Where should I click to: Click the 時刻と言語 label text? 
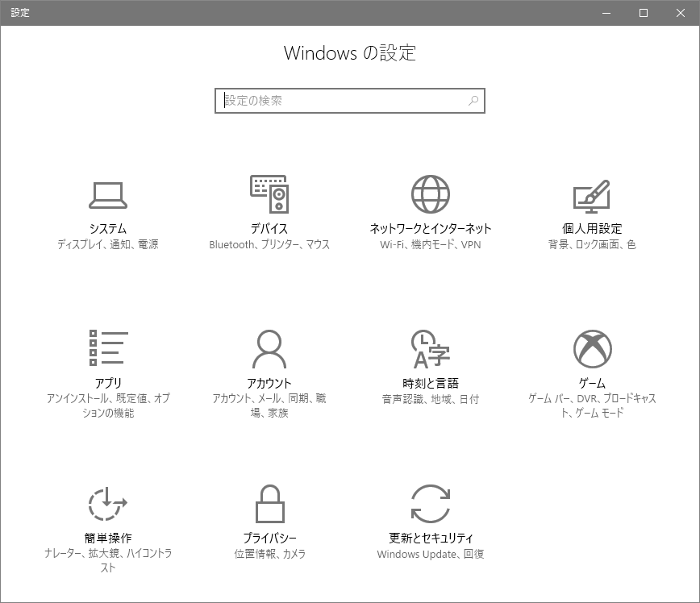pyautogui.click(x=431, y=383)
